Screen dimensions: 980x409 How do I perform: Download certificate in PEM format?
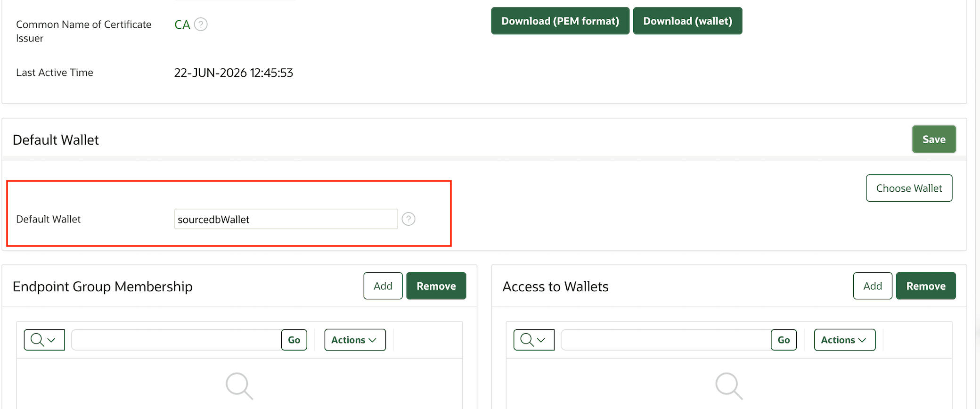[560, 21]
